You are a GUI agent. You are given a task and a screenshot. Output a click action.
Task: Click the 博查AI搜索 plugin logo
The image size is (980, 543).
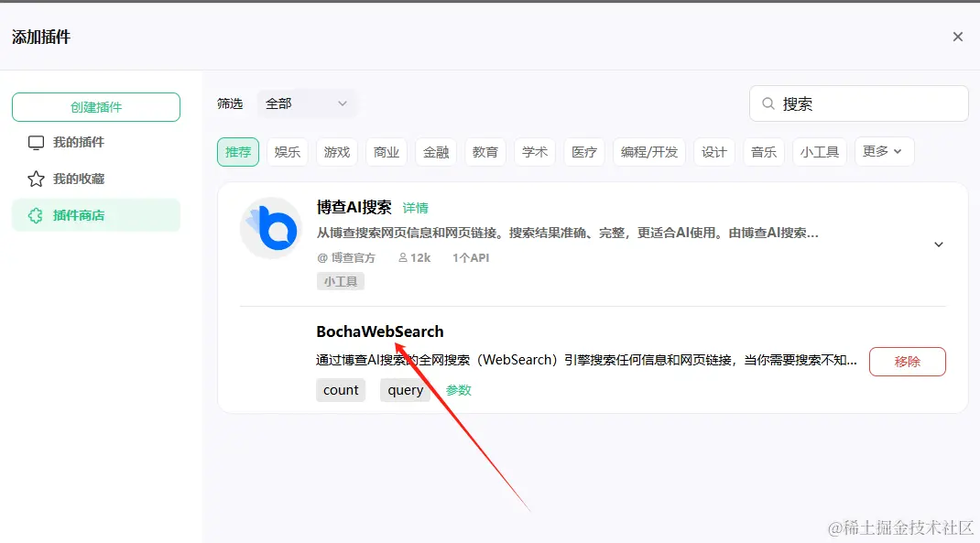coord(271,228)
